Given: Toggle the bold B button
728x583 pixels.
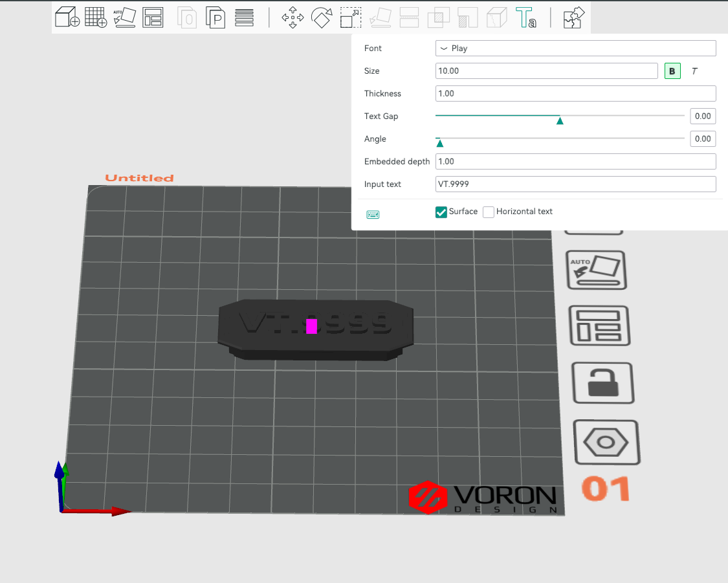Looking at the screenshot, I should (672, 71).
